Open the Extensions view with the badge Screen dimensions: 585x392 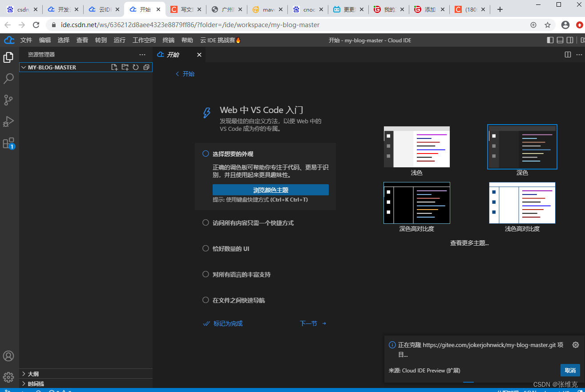click(9, 143)
